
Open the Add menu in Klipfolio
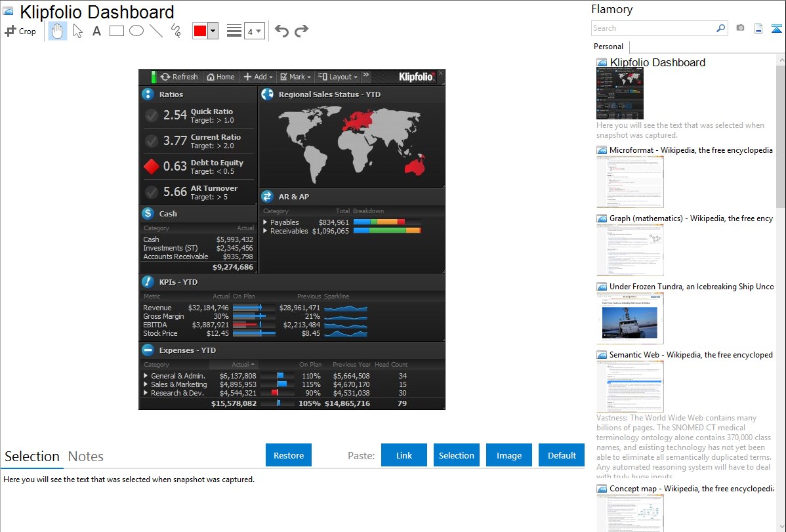258,77
